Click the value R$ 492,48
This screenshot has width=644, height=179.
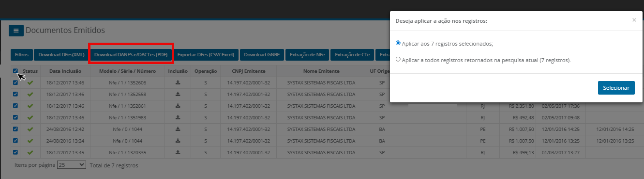523,117
